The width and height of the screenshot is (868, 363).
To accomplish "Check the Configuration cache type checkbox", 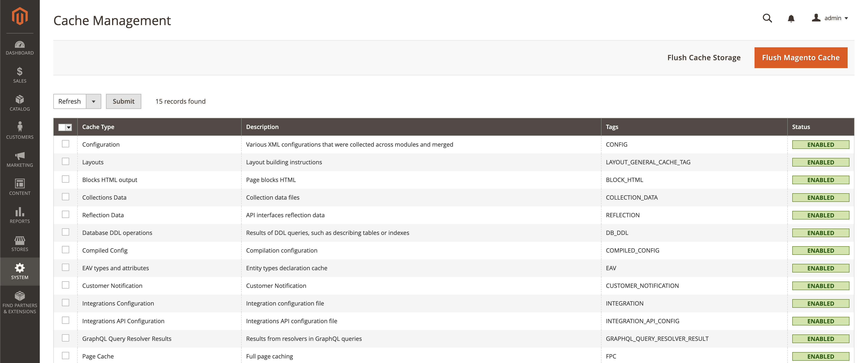I will point(66,144).
